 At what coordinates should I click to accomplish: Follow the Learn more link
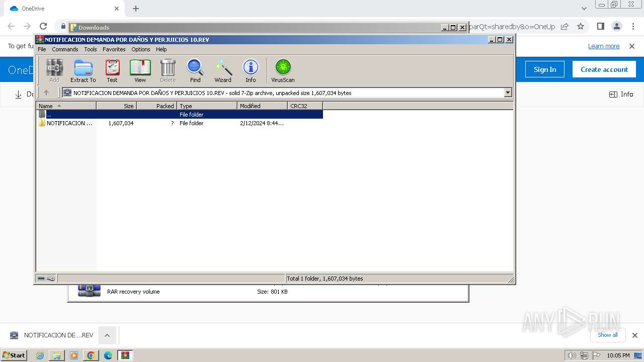click(x=604, y=46)
